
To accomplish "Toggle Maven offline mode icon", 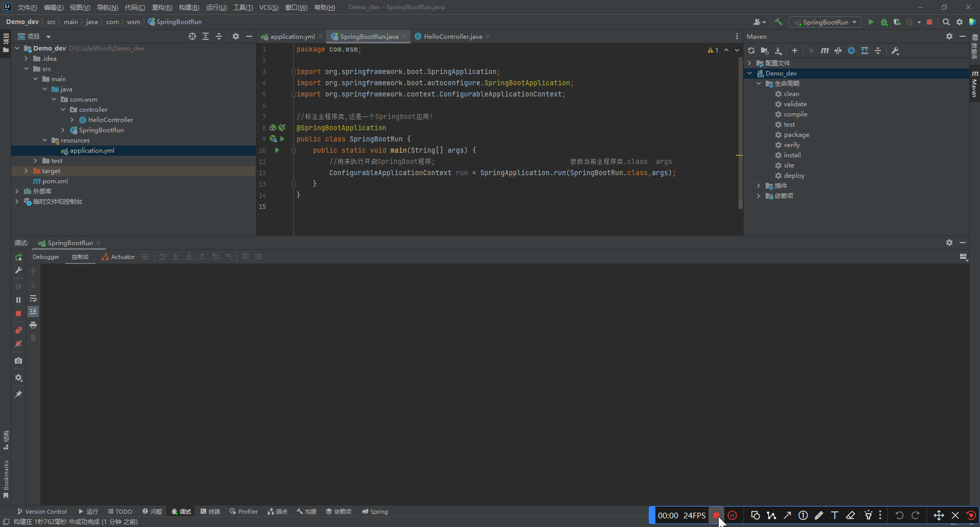I will point(838,51).
